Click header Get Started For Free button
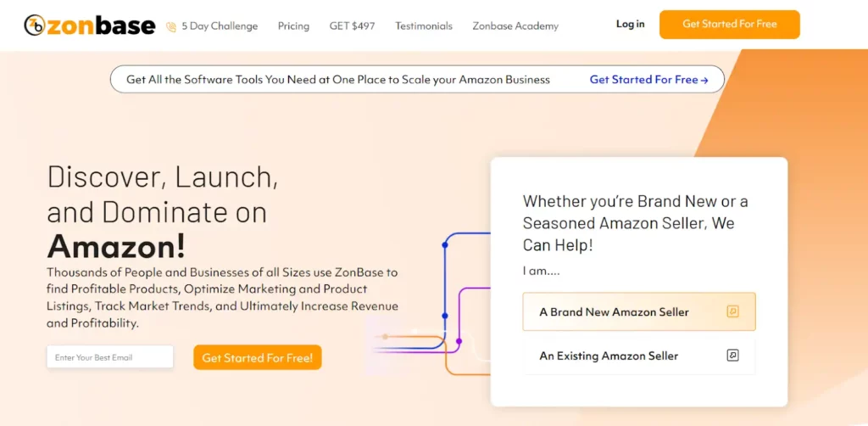Screen dimensions: 868x426 pyautogui.click(x=730, y=25)
